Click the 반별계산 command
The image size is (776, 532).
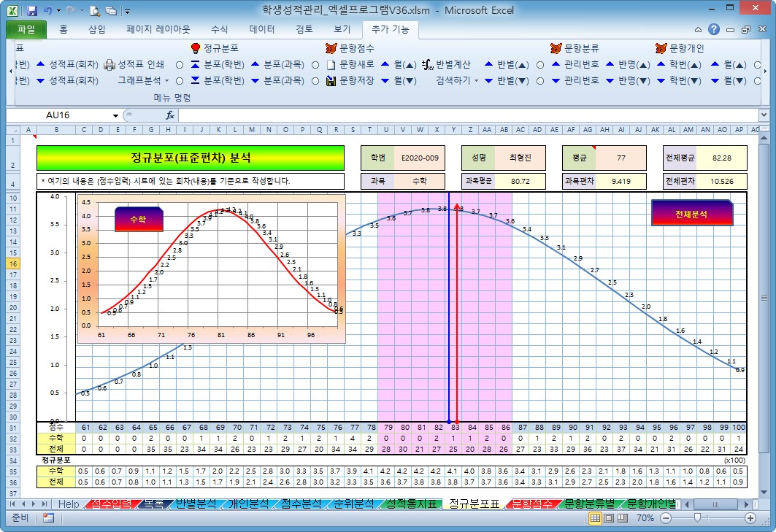446,64
